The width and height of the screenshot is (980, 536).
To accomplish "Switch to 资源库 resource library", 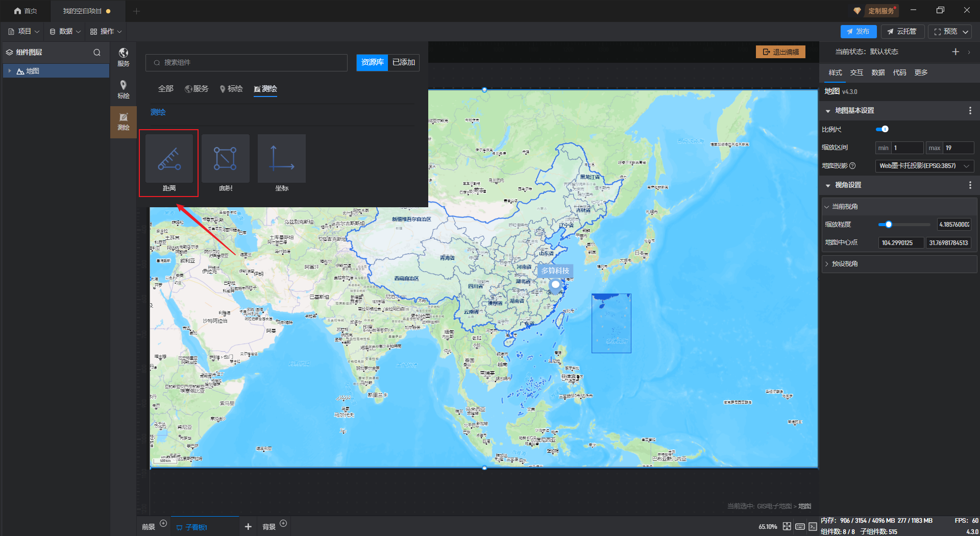I will click(x=372, y=62).
